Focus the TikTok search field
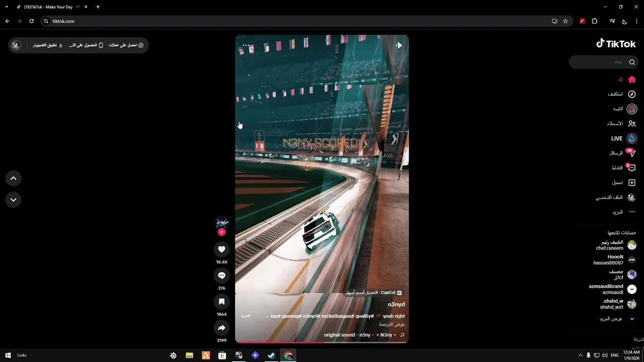 604,62
